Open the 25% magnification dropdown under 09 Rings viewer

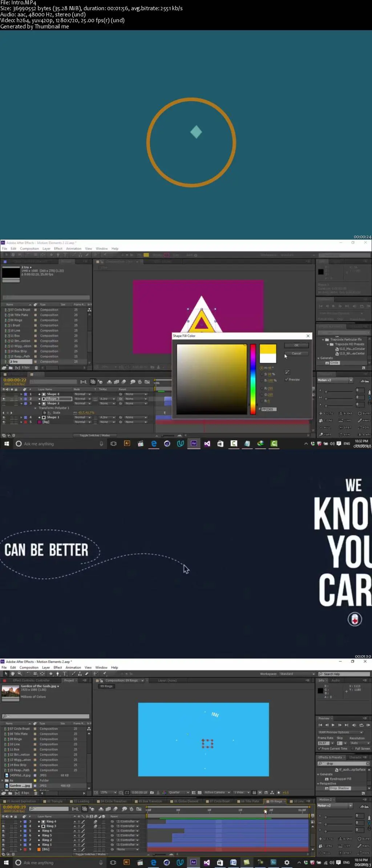point(108,792)
